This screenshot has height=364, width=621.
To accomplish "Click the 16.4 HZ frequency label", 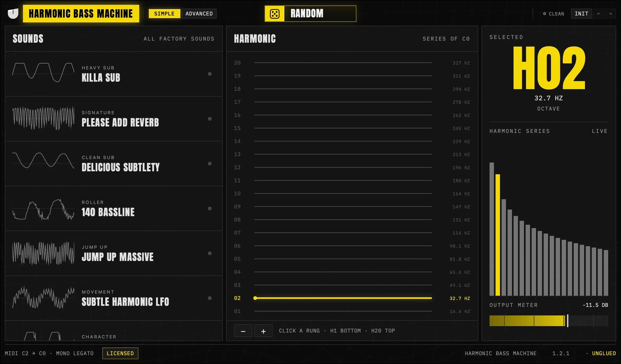I will (x=460, y=311).
